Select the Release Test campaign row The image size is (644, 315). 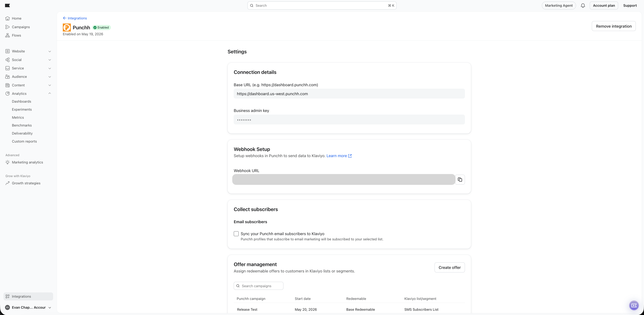click(x=349, y=309)
